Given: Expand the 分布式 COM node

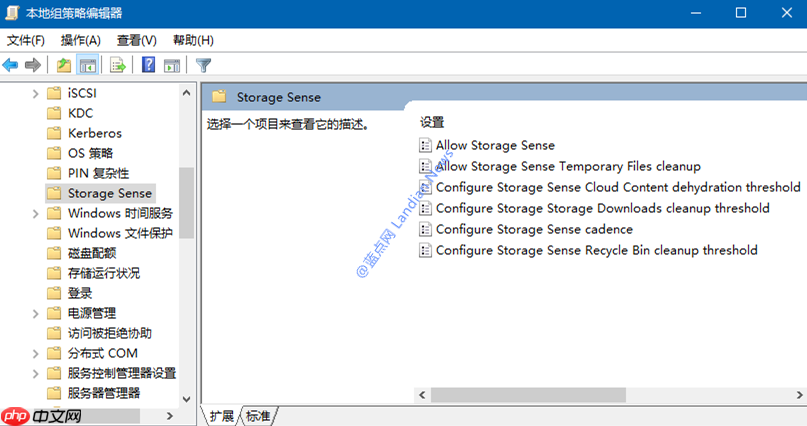Looking at the screenshot, I should pyautogui.click(x=35, y=353).
